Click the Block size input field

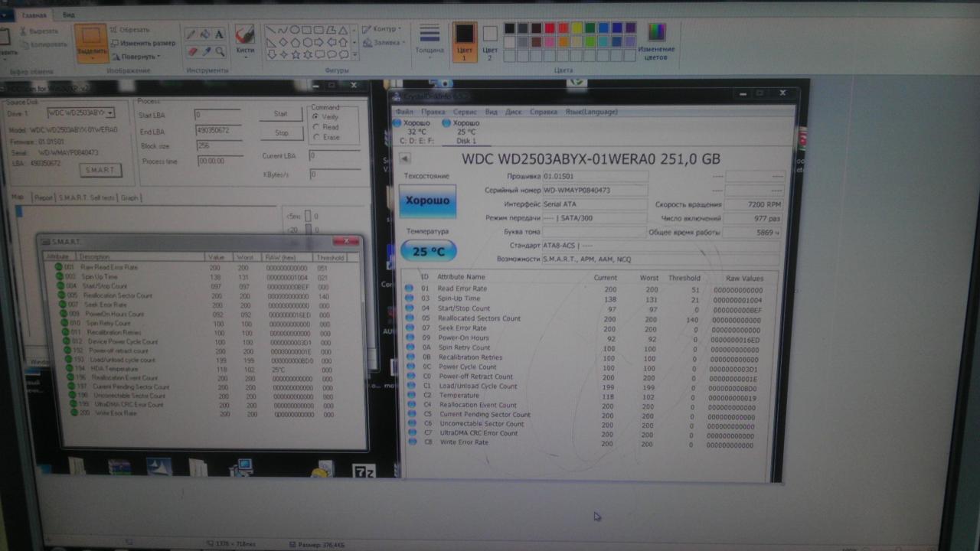pyautogui.click(x=218, y=146)
